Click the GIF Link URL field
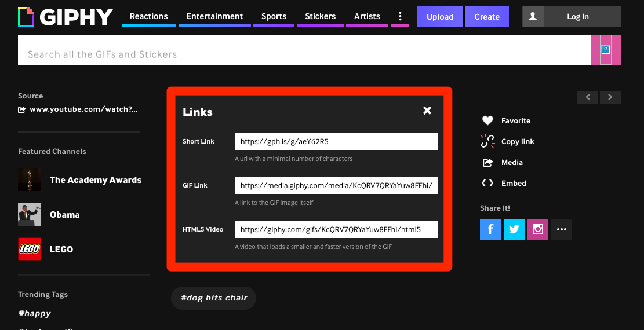Screen dimensions: 644x330 336,185
